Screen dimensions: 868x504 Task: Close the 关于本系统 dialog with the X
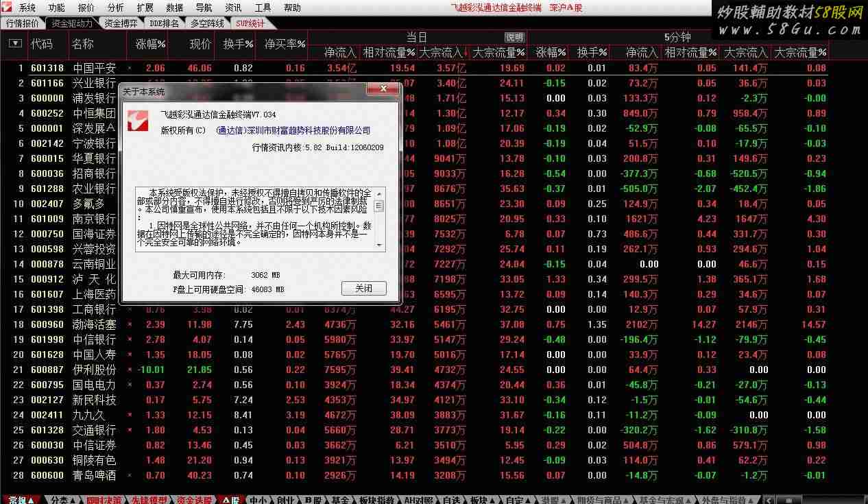pyautogui.click(x=383, y=90)
